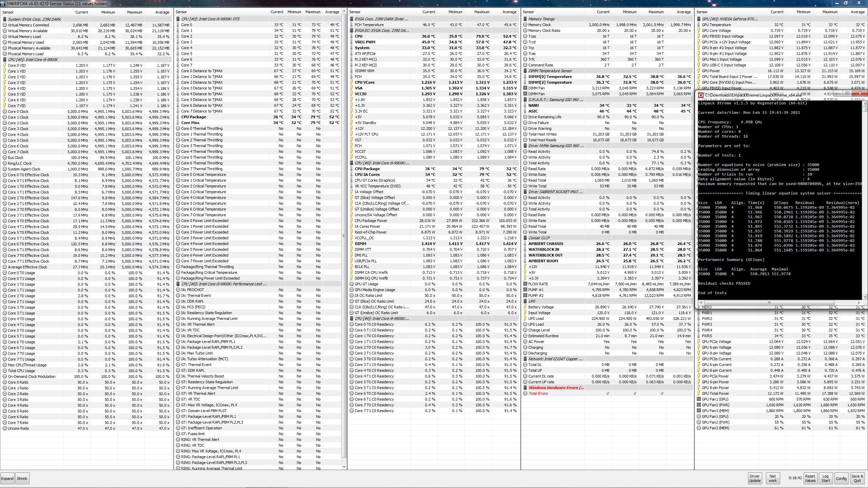Click the thermometer icon beside DIMM[0] Temperature
This screenshot has width=868, height=488.
point(525,77)
